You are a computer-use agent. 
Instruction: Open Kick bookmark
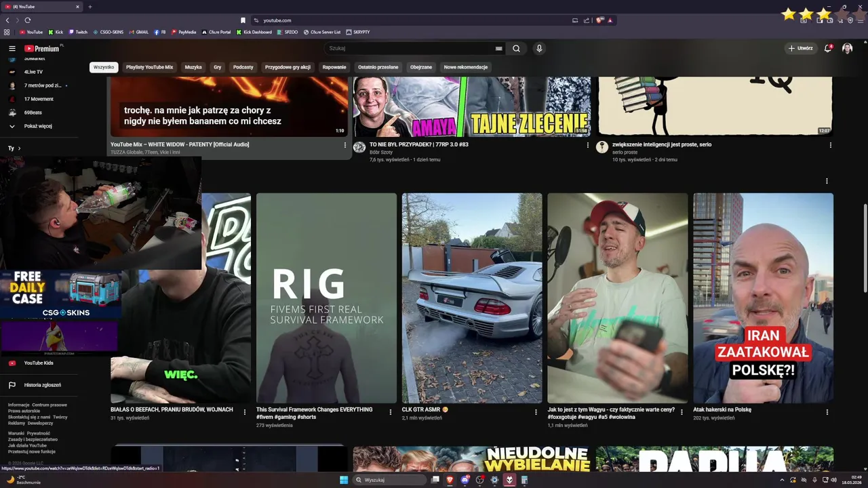56,32
